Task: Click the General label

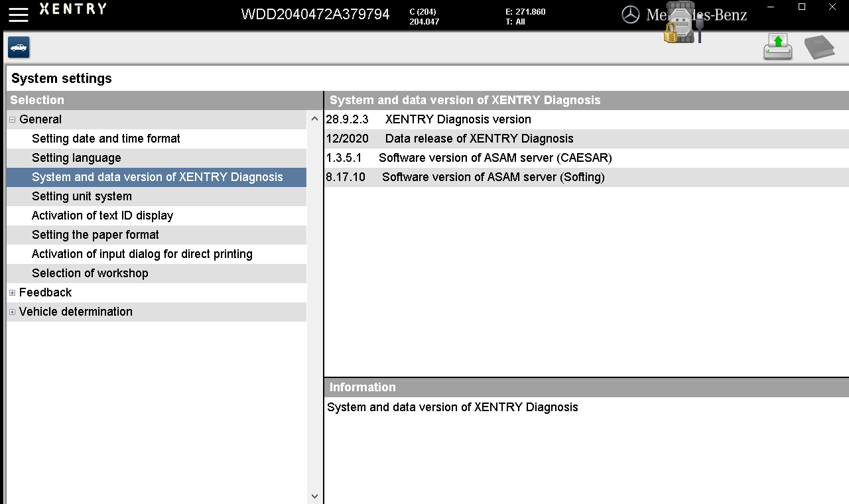Action: click(40, 119)
